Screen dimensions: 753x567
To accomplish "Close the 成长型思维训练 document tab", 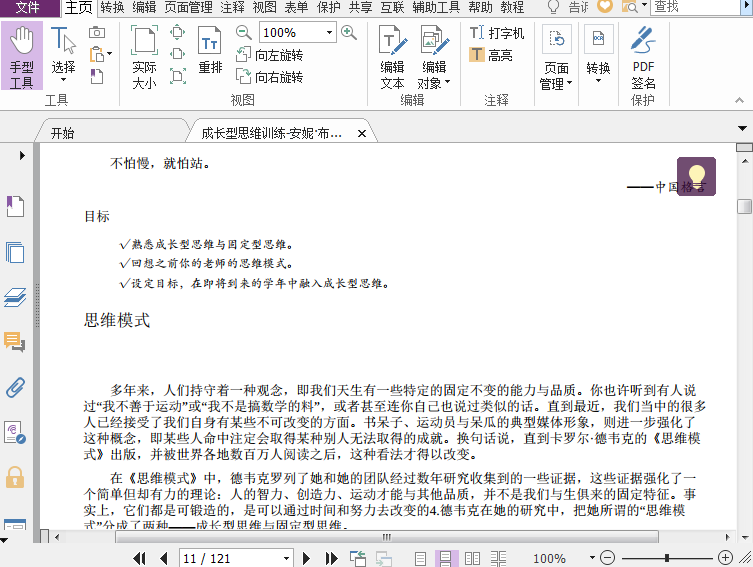I will coord(362,133).
